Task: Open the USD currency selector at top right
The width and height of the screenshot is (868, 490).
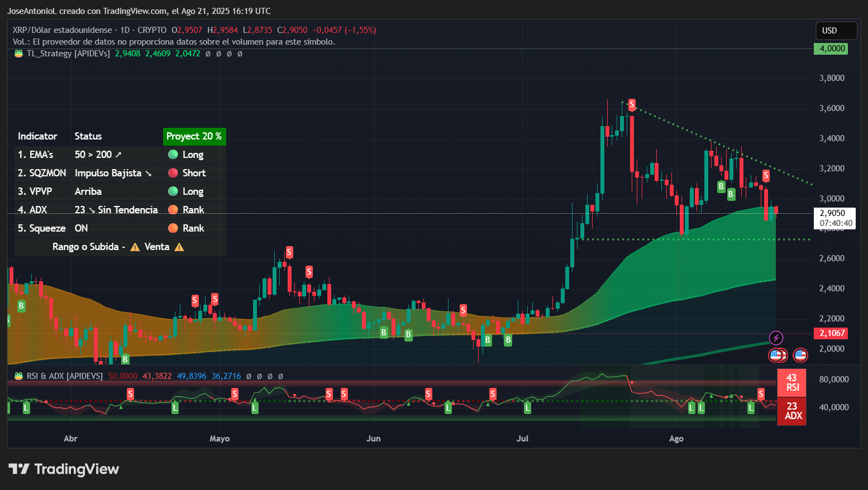Action: pos(836,31)
